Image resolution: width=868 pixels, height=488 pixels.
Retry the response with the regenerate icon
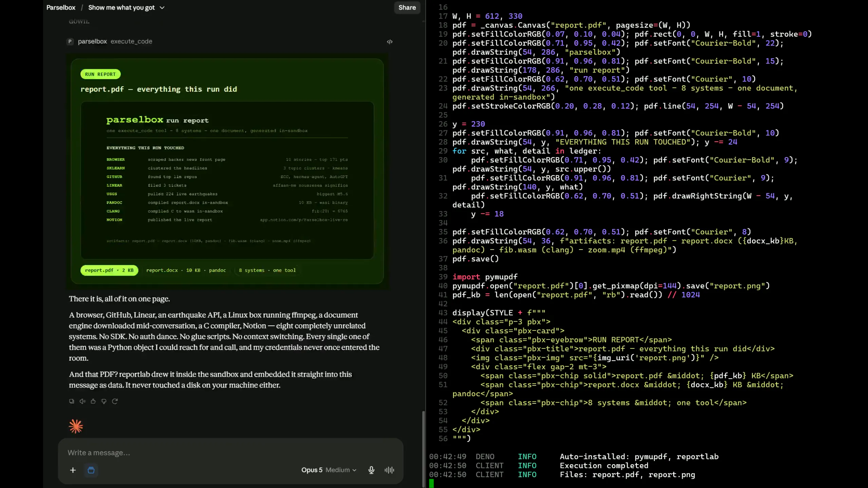coord(115,401)
